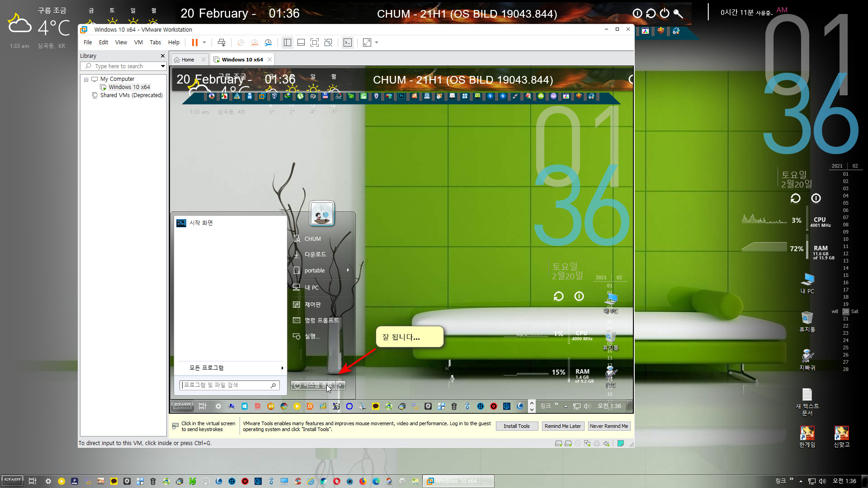Pause the virtual machine with the orange button
The width and height of the screenshot is (868, 488).
(195, 42)
